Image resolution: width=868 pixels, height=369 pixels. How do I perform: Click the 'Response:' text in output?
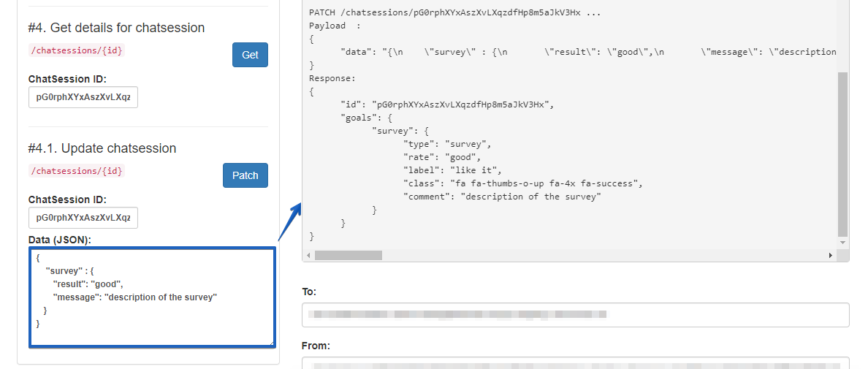(x=332, y=78)
